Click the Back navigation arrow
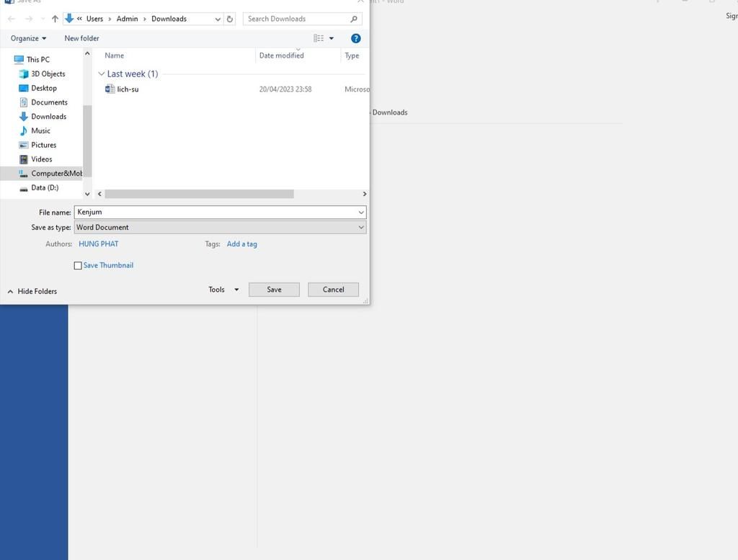Screen dimensions: 738x560 click(12, 19)
